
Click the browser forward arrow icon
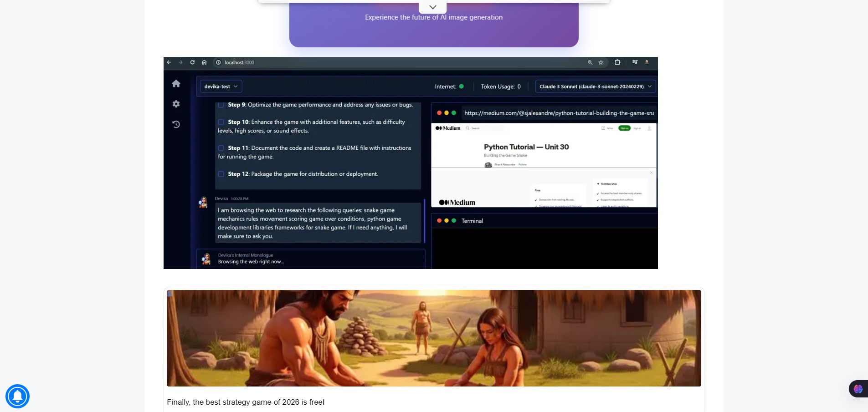point(180,62)
